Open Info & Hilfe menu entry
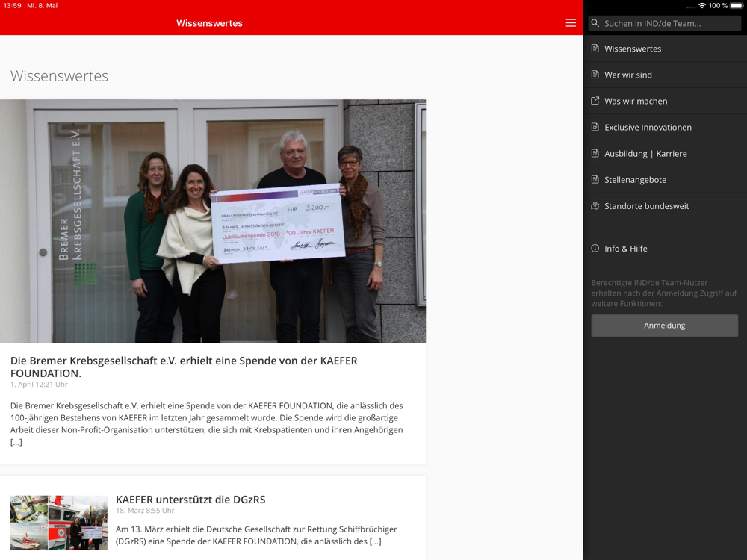Viewport: 747px width, 560px height. point(665,249)
